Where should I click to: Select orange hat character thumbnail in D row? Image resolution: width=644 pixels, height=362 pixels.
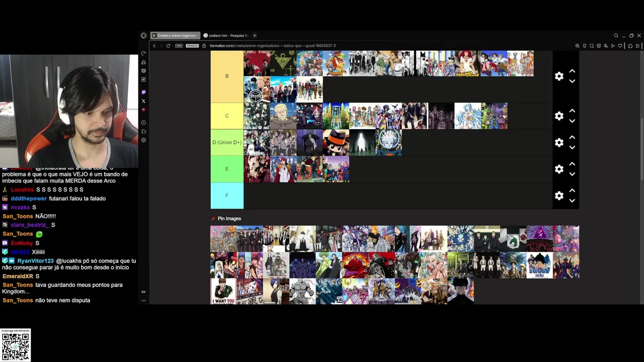[x=336, y=143]
